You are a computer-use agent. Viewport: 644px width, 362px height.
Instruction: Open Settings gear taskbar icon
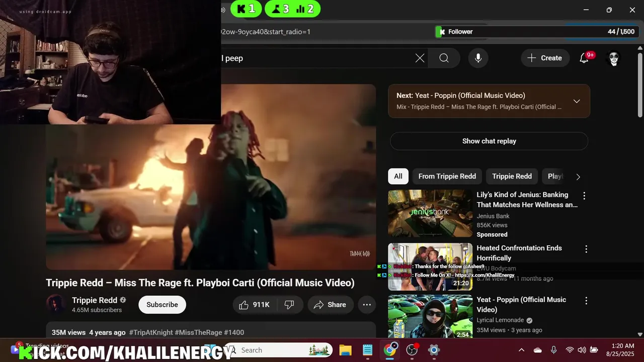[434, 350]
